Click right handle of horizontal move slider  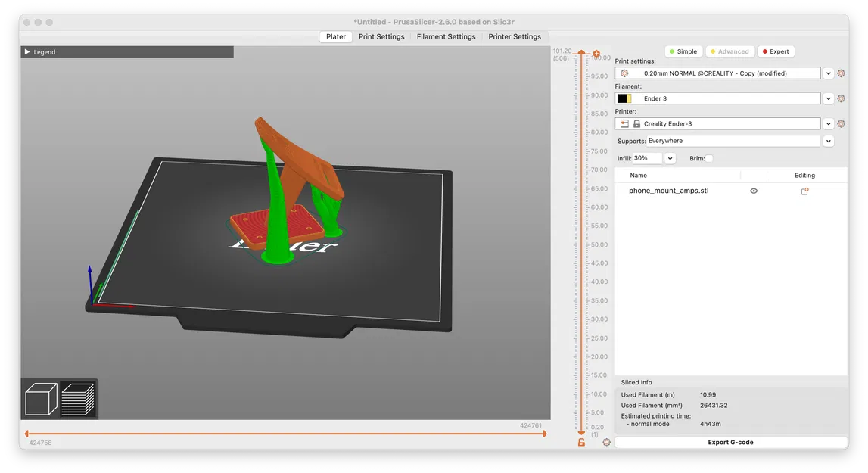pyautogui.click(x=545, y=434)
